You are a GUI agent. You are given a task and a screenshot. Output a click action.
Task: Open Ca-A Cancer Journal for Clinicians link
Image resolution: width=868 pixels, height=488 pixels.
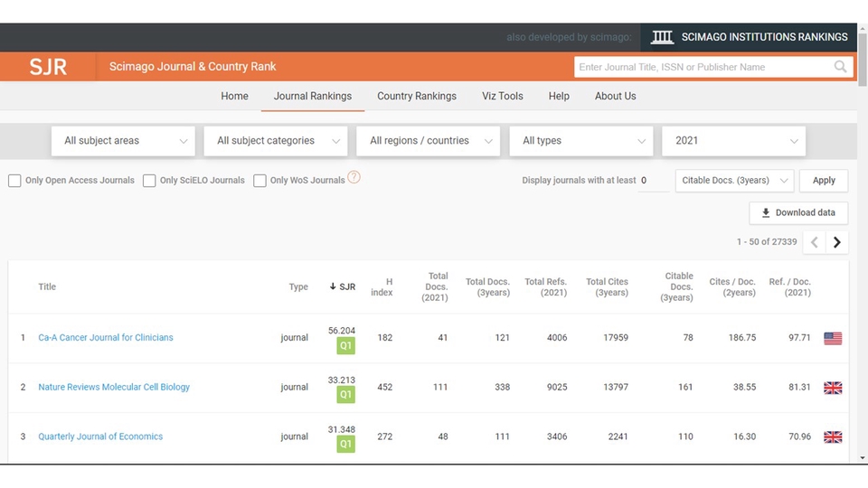click(106, 337)
